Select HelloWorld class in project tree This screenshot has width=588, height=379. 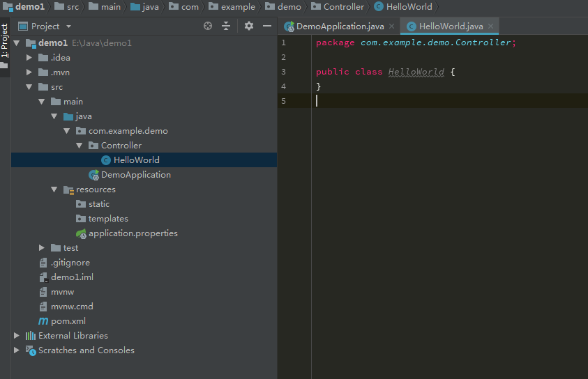tap(136, 160)
